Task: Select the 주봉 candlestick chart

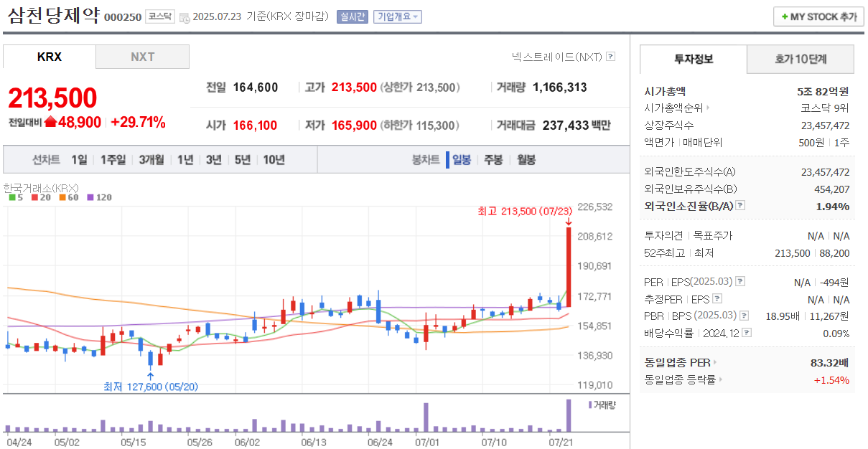Action: point(493,160)
